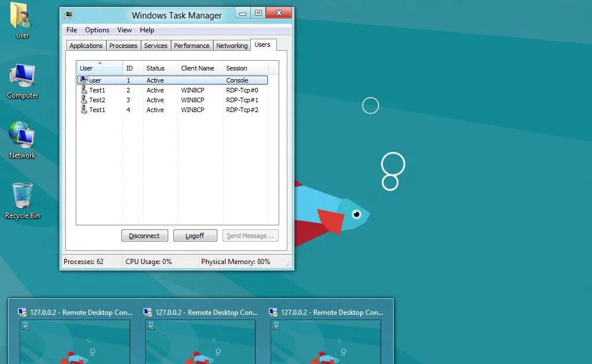Screen dimensions: 592x364
Task: Select the RDP-Tcp#2 session cell
Action: 242,110
